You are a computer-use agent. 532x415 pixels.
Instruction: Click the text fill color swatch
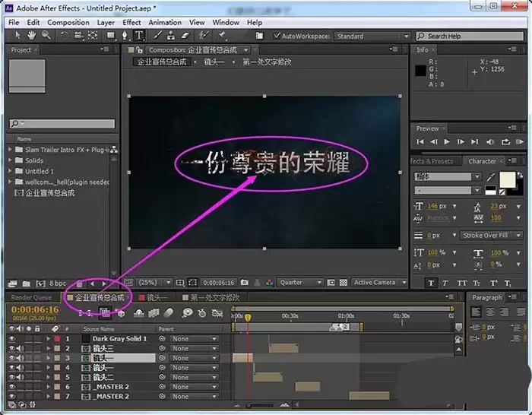click(507, 179)
